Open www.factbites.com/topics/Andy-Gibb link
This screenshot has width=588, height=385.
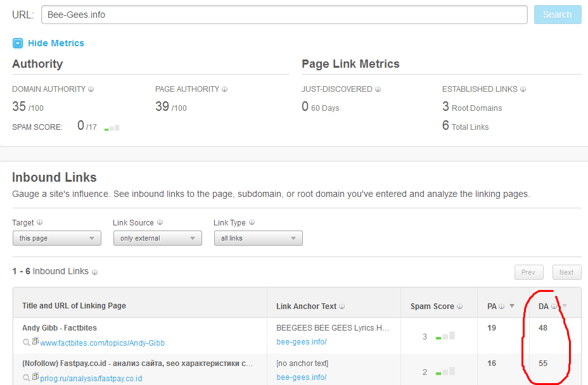point(103,343)
